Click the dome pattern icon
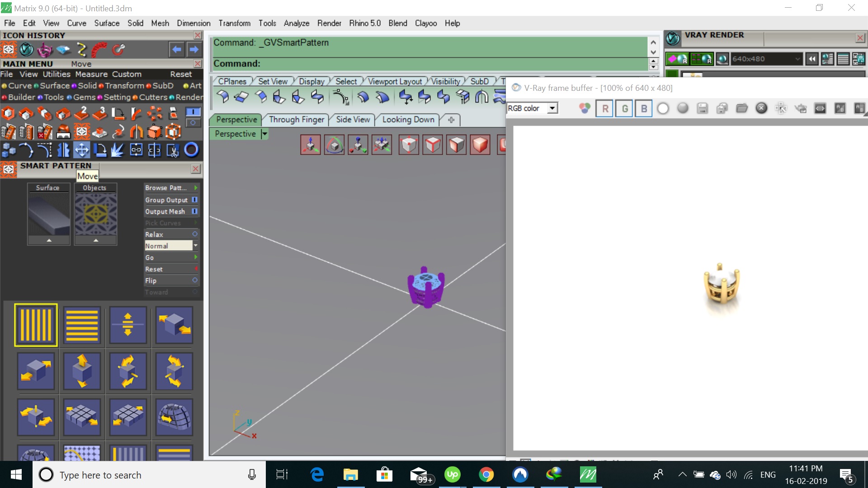Viewport: 868px width, 488px height. click(174, 417)
